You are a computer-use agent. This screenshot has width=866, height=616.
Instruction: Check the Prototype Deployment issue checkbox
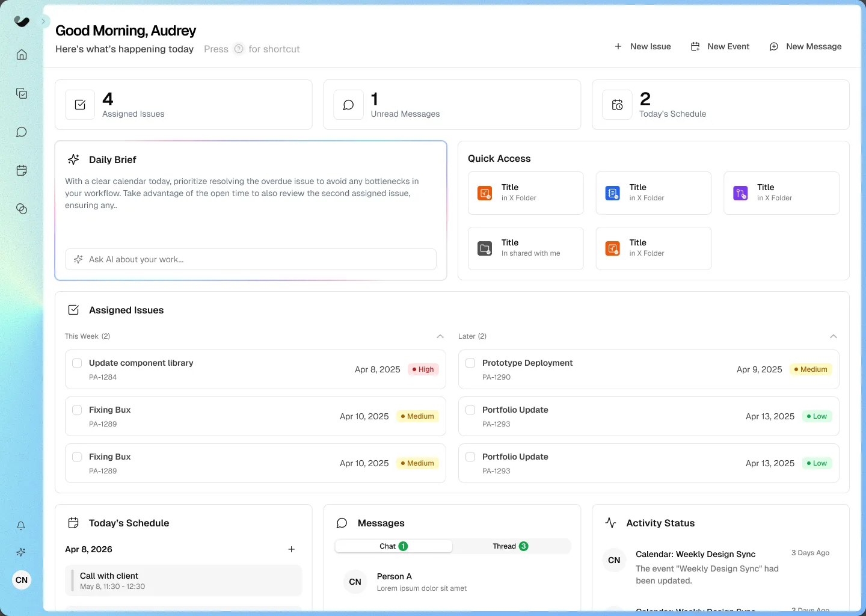[470, 363]
